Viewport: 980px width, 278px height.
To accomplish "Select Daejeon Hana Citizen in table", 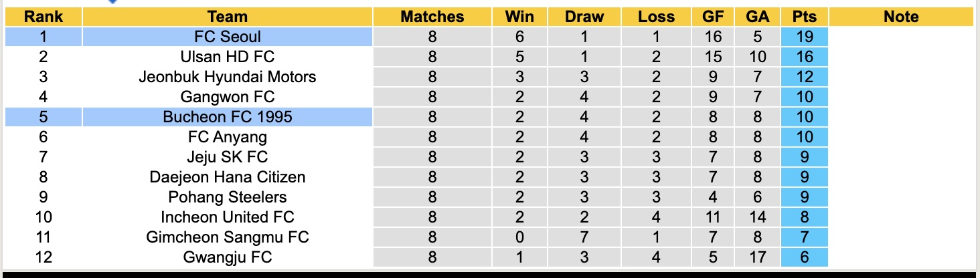I will pyautogui.click(x=228, y=177).
